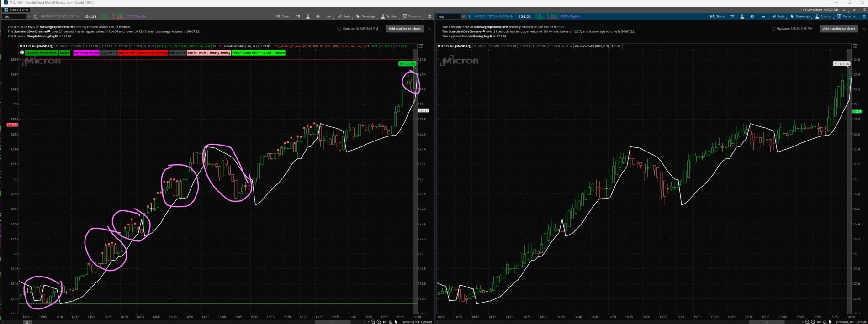Open chart settings gear in right chart

point(752,16)
